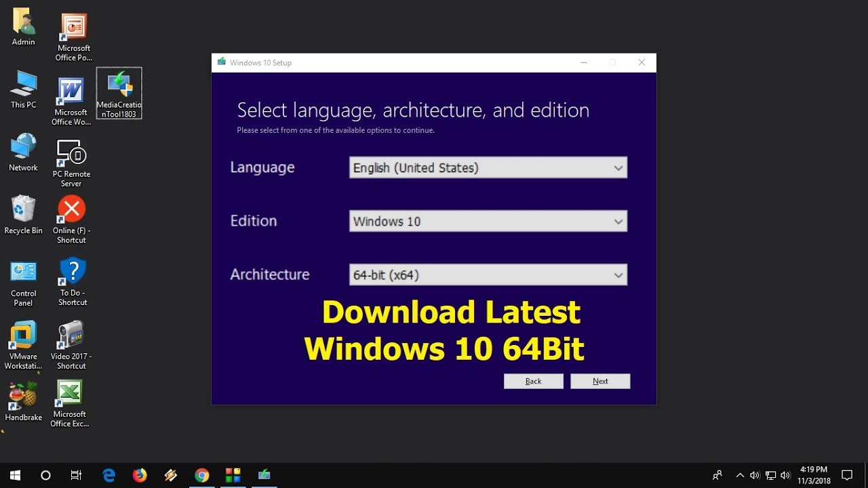
Task: Select the Microsoft Office Word shortcut
Action: tap(71, 102)
